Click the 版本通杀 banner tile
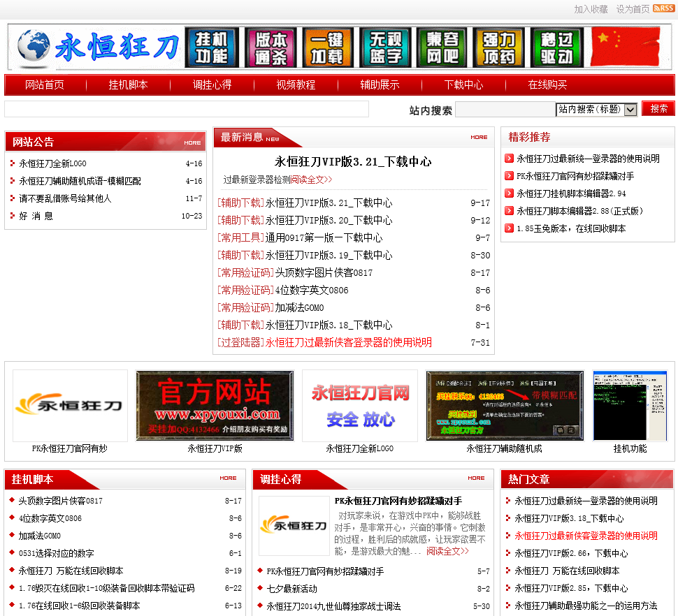Viewport: 678px width, 616px height. (271, 47)
